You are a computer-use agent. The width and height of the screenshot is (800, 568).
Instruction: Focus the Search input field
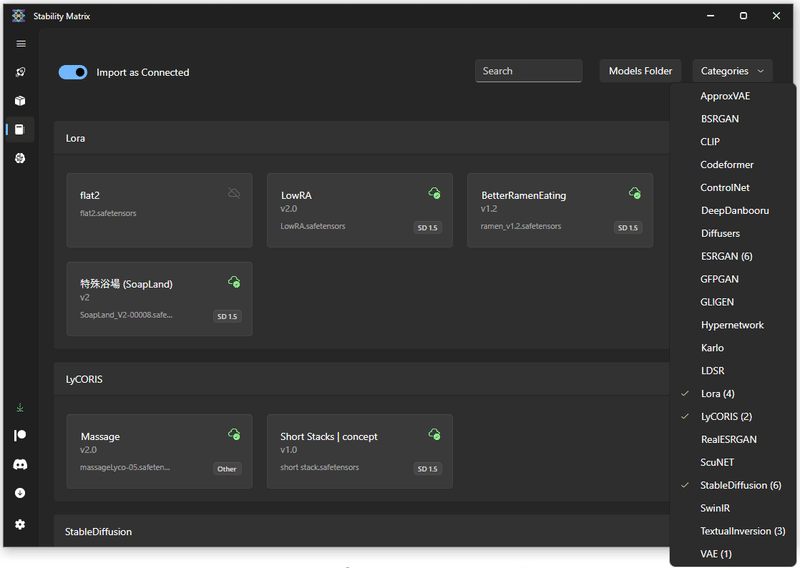(528, 71)
